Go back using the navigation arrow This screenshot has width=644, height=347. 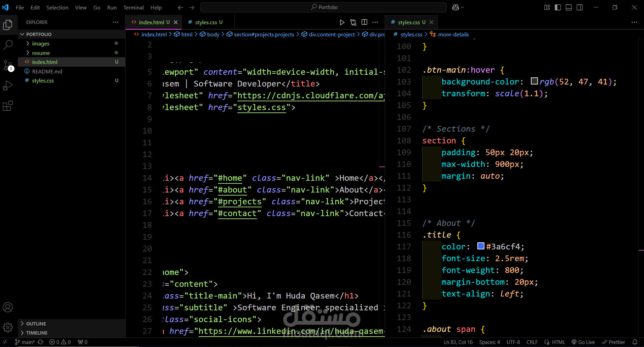(x=180, y=7)
